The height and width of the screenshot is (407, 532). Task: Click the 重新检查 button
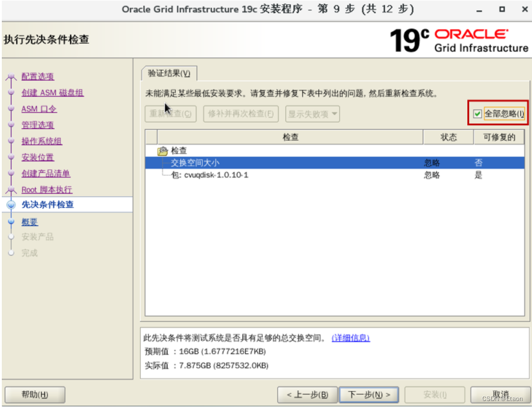170,114
